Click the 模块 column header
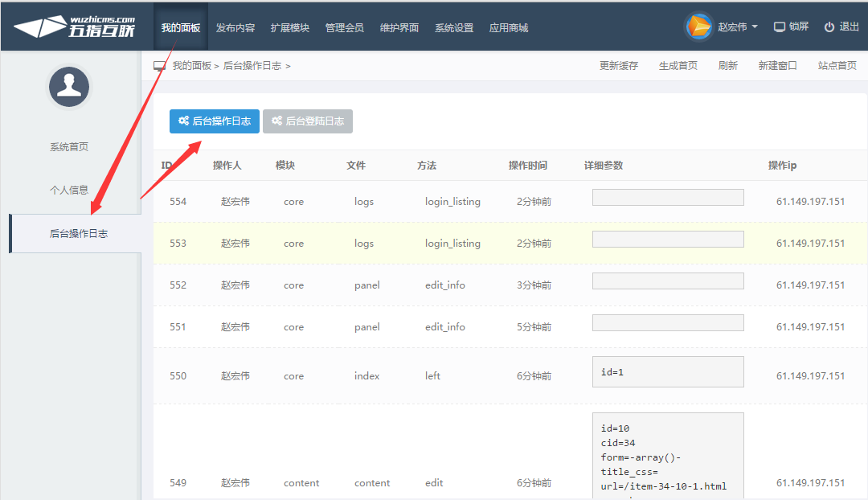This screenshot has width=868, height=500. pos(285,166)
